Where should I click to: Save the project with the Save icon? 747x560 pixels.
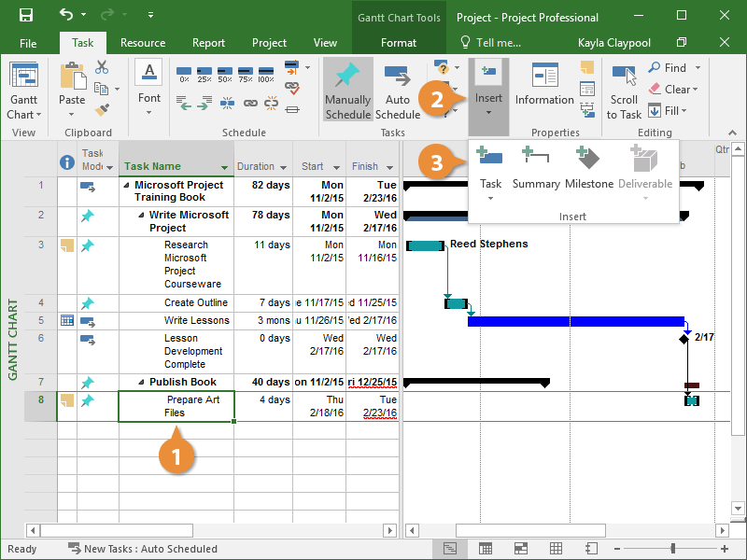coord(25,16)
